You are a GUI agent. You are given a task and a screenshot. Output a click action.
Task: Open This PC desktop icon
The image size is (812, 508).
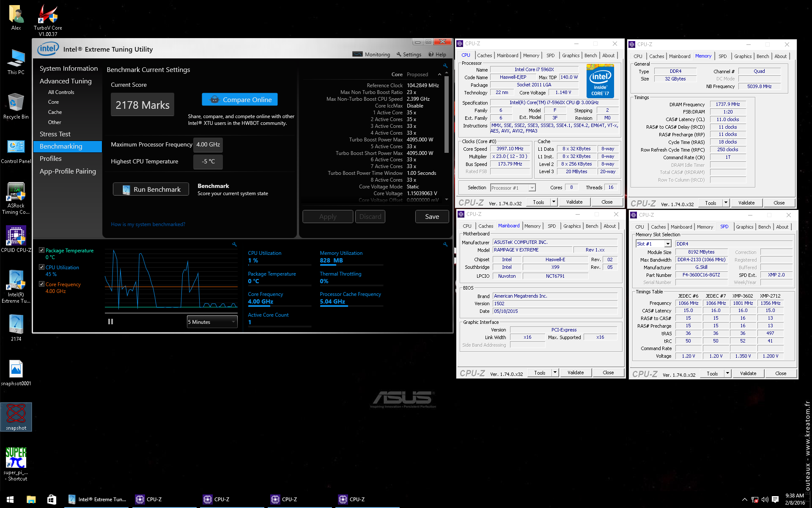click(x=16, y=62)
